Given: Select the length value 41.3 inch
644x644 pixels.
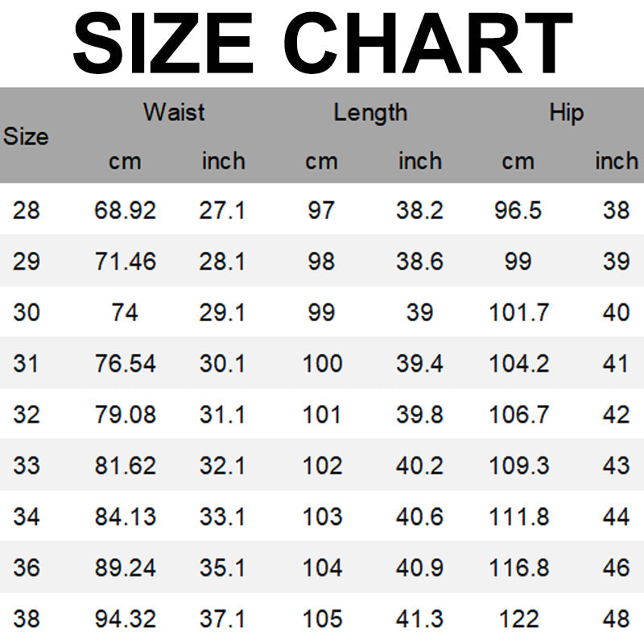Looking at the screenshot, I should 419,618.
